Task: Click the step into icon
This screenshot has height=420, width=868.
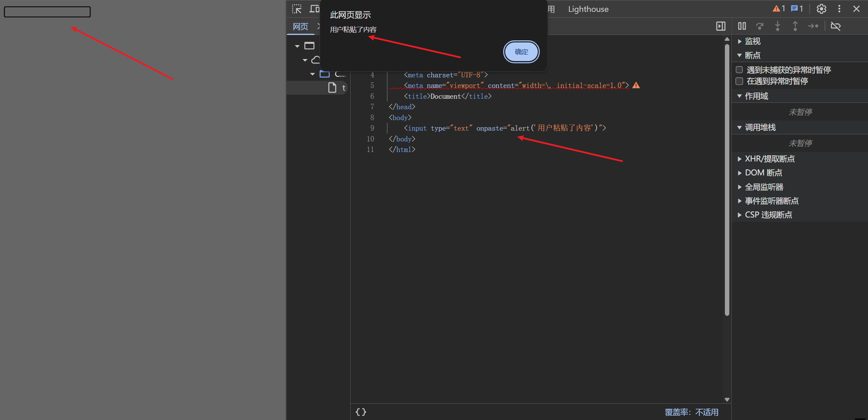Action: point(777,26)
